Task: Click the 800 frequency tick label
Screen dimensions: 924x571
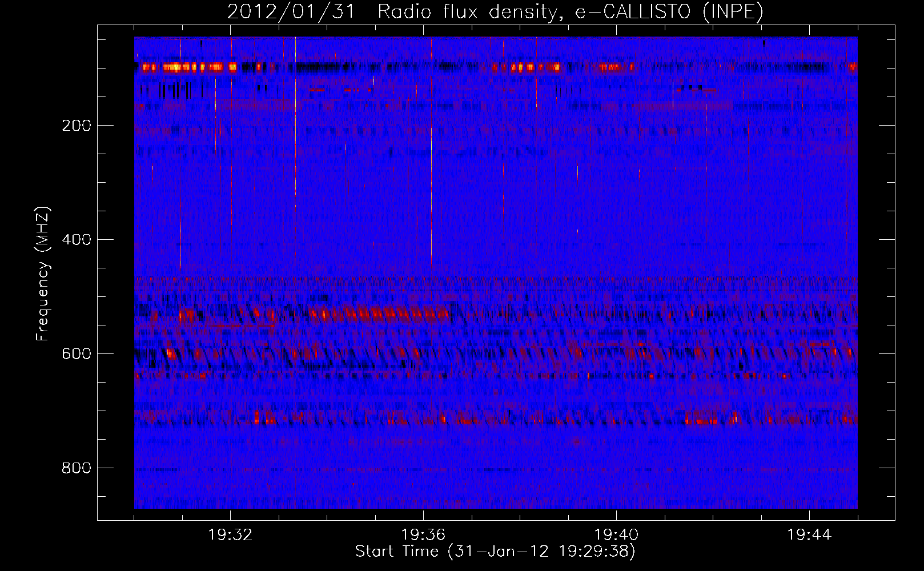Action: pyautogui.click(x=77, y=468)
